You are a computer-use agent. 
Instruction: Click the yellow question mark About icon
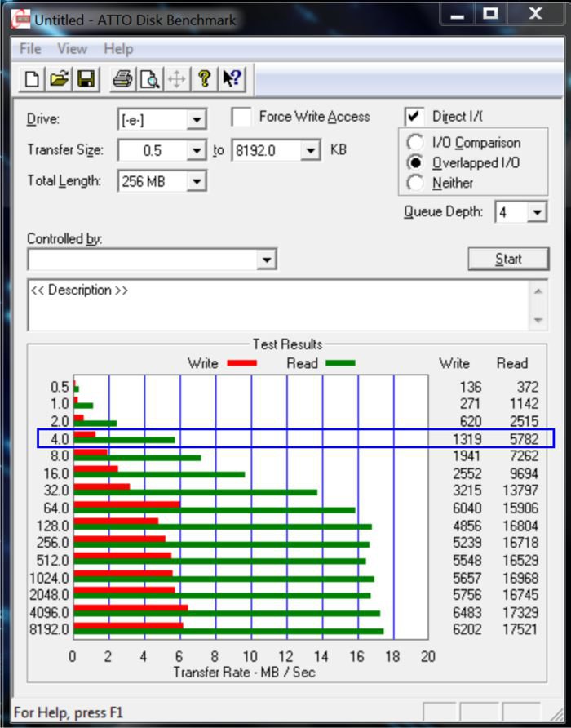[204, 79]
